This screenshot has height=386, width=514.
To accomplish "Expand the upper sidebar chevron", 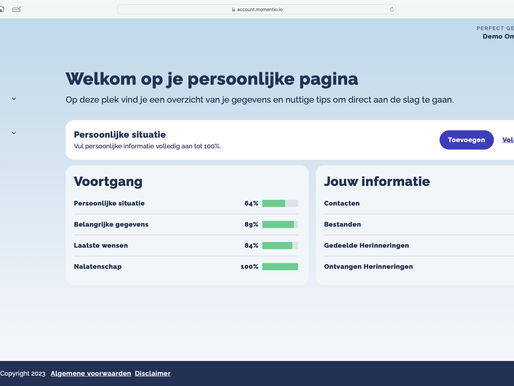I will [14, 99].
